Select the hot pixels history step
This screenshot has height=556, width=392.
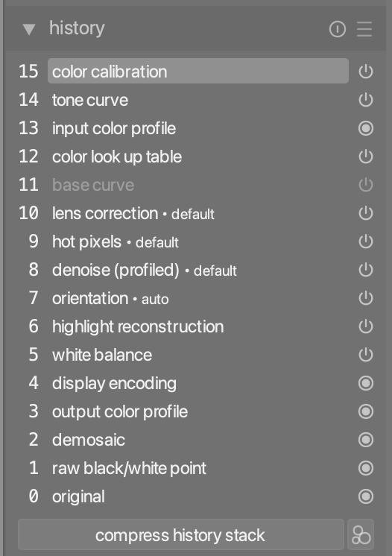[x=198, y=241]
